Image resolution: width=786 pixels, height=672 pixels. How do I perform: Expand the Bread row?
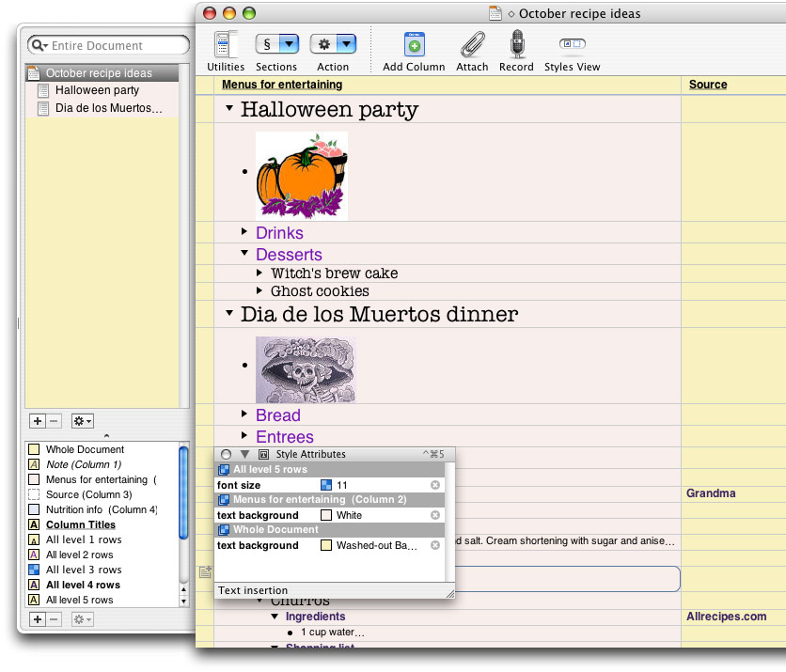coord(244,414)
